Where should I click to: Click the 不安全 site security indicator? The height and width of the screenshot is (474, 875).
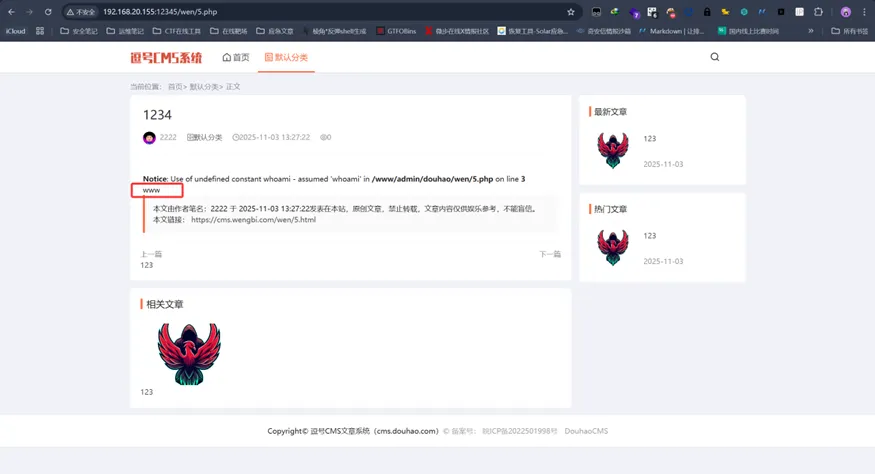pos(80,12)
